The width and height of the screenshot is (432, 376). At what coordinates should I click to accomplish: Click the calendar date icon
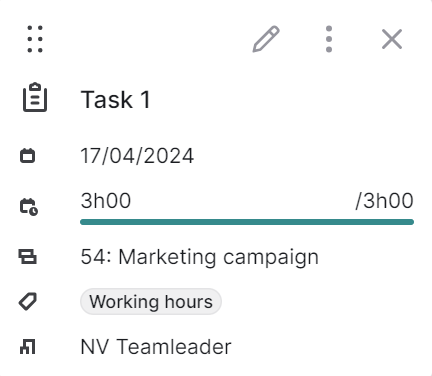[27, 155]
